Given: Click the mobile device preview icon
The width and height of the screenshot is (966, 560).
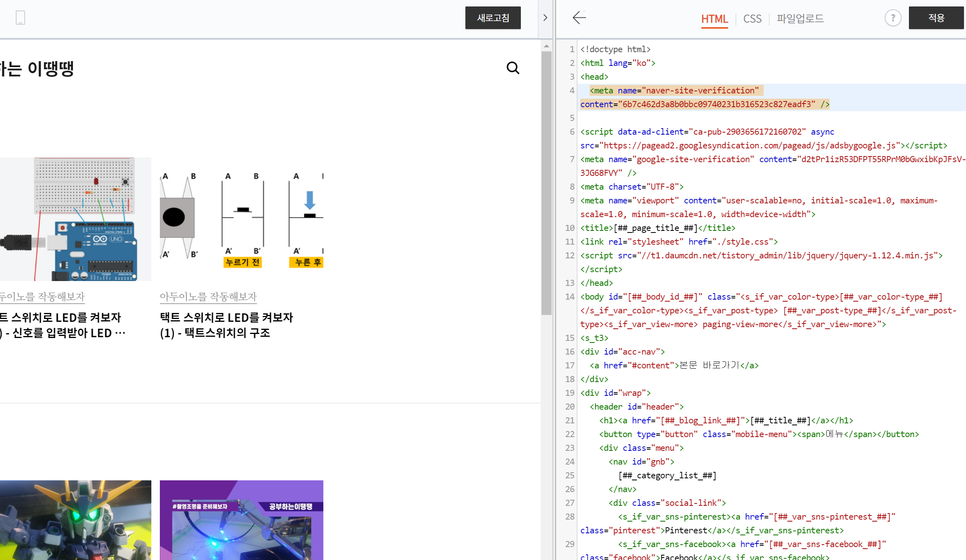Looking at the screenshot, I should point(20,18).
